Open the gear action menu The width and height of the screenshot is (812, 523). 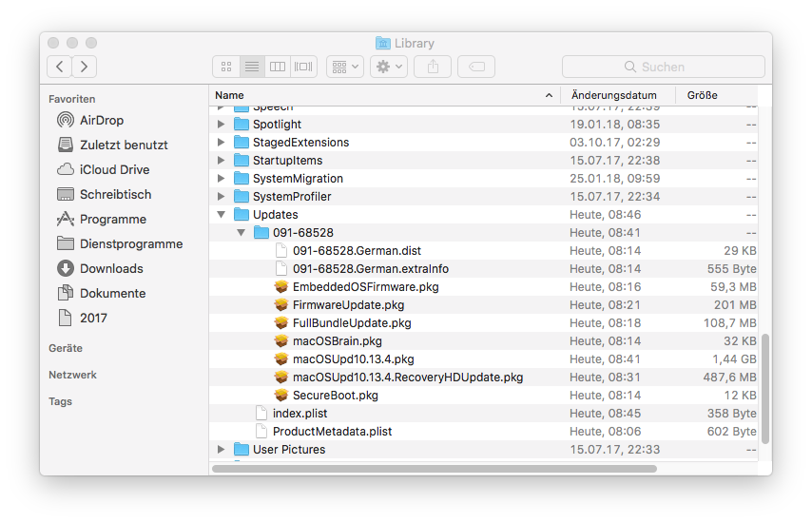pos(389,67)
